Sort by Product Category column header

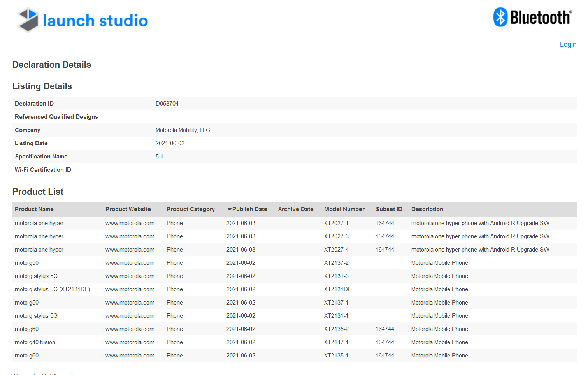pyautogui.click(x=191, y=209)
